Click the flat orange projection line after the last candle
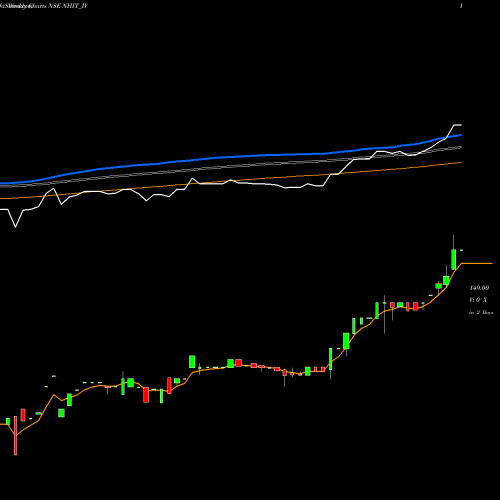The image size is (500, 500). click(x=477, y=263)
